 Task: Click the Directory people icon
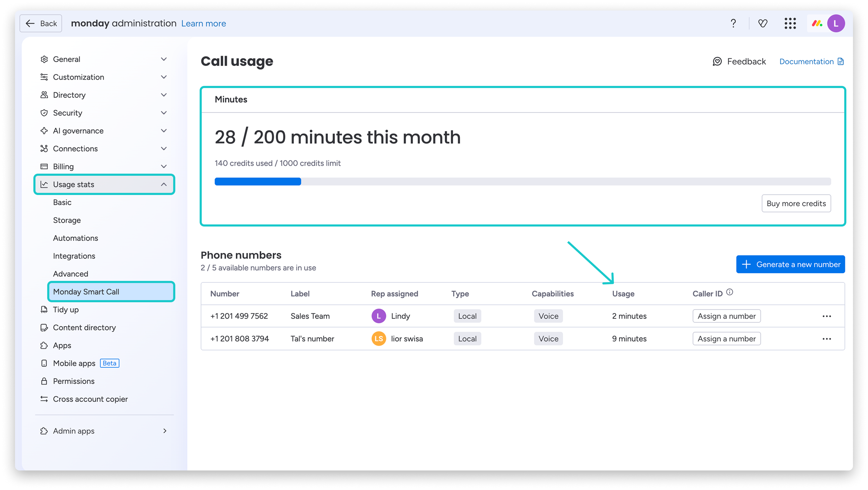tap(44, 95)
